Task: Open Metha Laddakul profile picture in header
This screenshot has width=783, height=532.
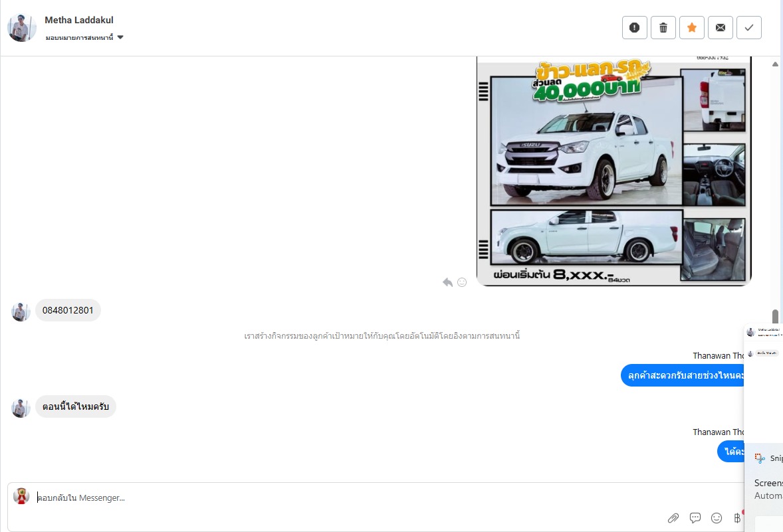Action: click(x=22, y=27)
